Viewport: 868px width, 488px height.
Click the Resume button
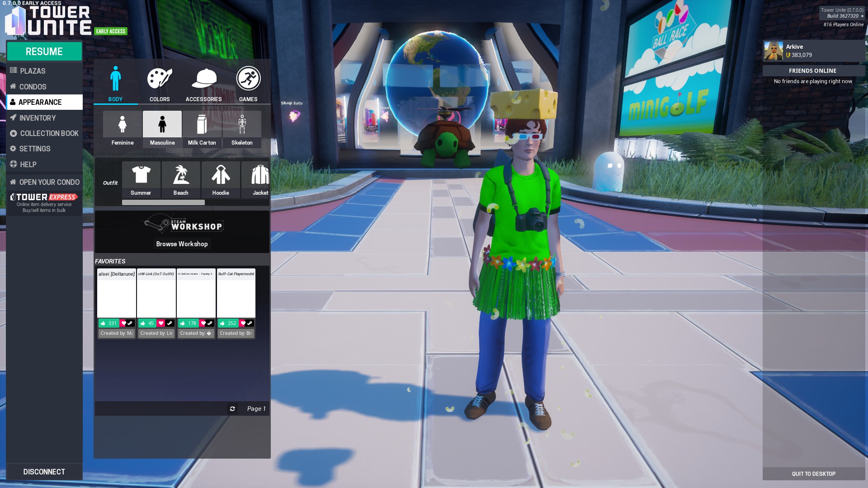point(44,52)
